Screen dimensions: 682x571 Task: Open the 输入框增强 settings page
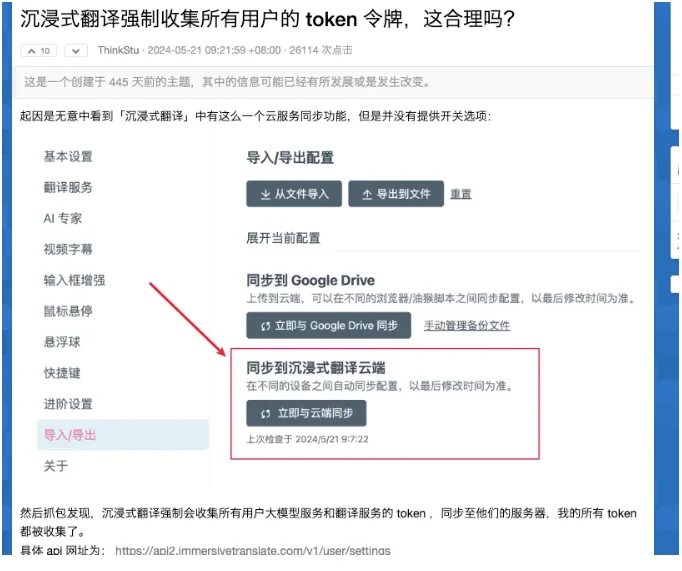[74, 280]
